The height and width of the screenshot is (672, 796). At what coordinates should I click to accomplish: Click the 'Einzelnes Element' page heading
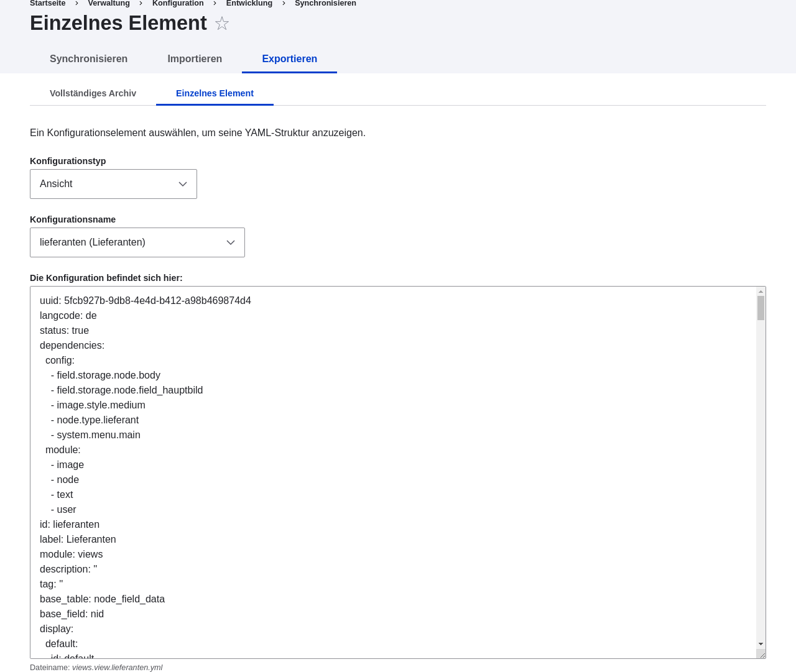pyautogui.click(x=118, y=23)
